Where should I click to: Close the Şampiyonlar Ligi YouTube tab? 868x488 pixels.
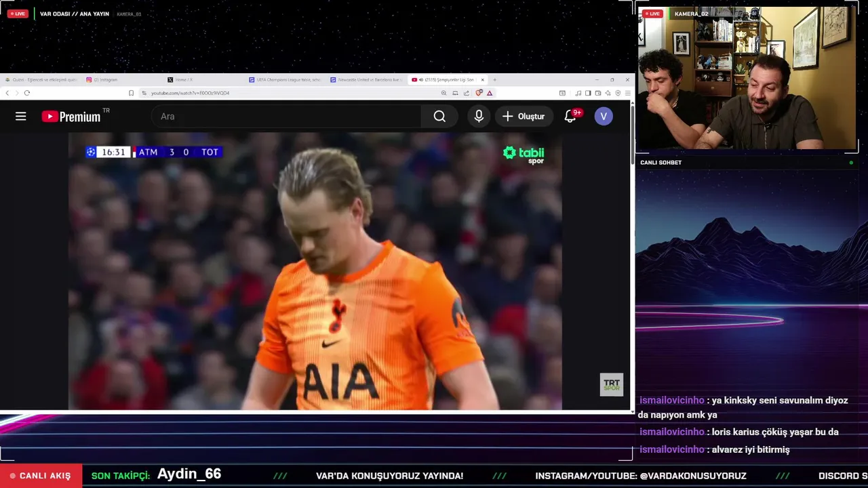tap(483, 80)
